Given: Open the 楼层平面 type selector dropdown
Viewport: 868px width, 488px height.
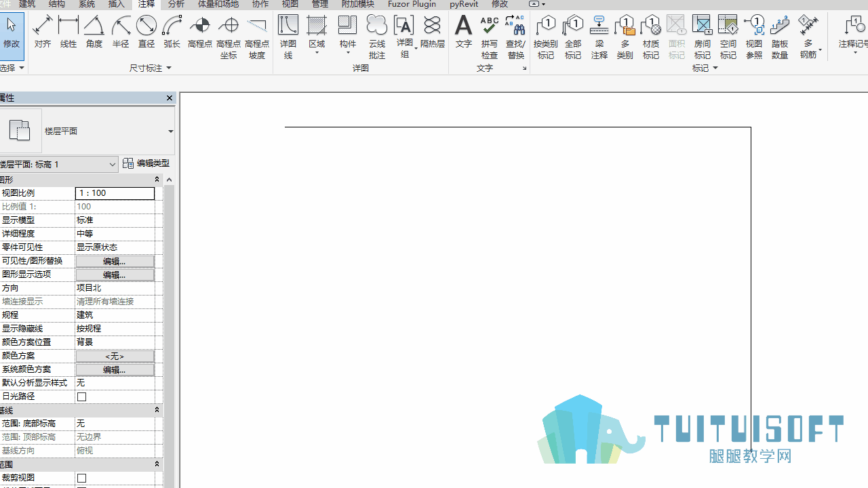Looking at the screenshot, I should pyautogui.click(x=170, y=131).
